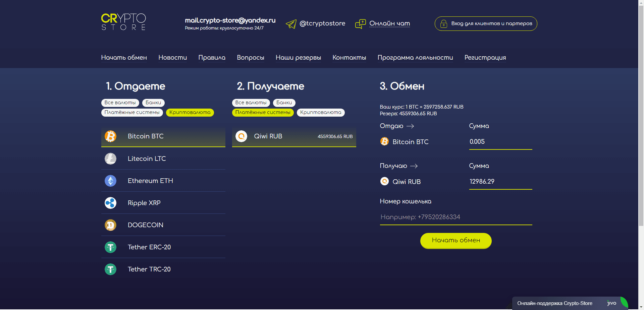644x310 pixels.
Task: Click the Dogecoin icon
Action: pos(110,225)
